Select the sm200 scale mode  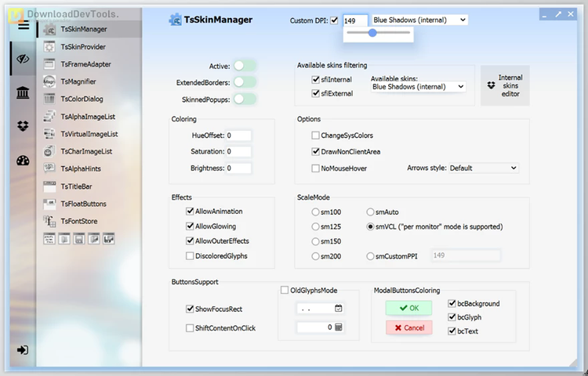coord(315,256)
